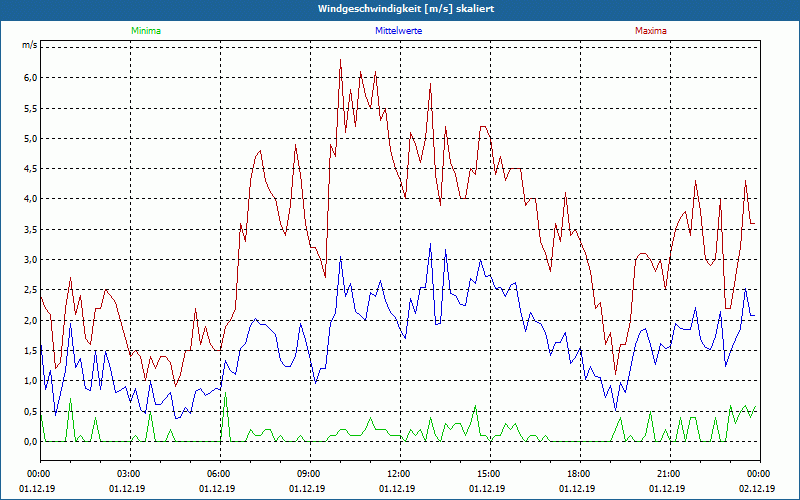Click the 06:00 time axis label

(220, 474)
